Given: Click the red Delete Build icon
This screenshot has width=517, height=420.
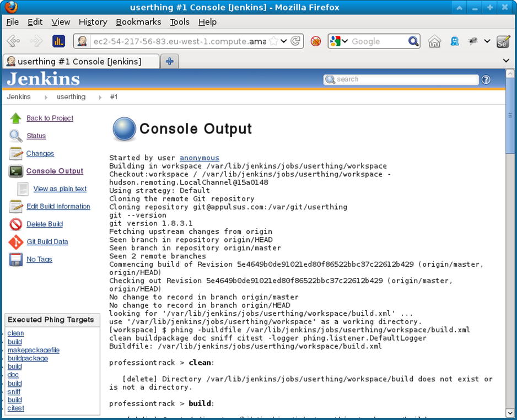Looking at the screenshot, I should [x=15, y=224].
